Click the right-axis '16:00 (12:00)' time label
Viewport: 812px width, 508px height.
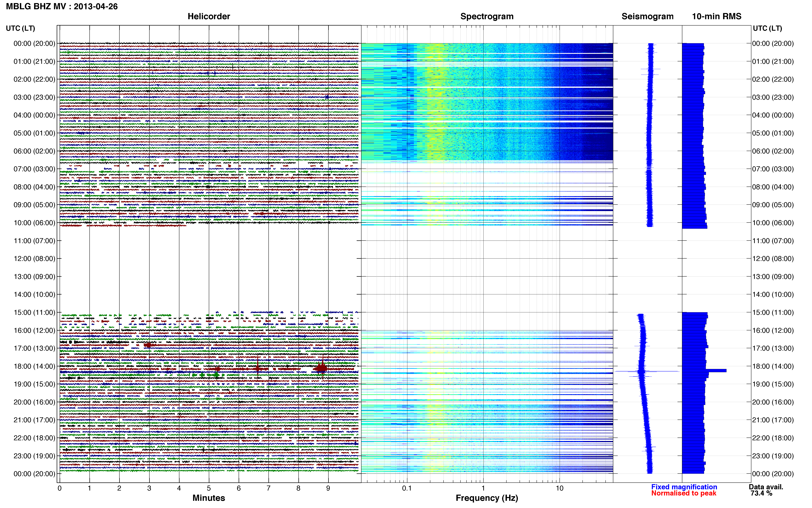773,330
